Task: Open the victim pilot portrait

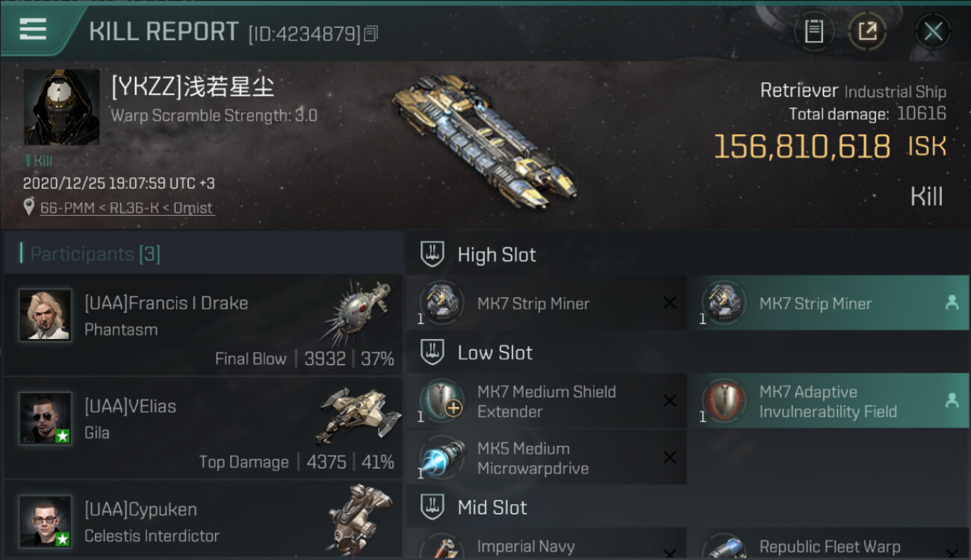Action: coord(62,108)
